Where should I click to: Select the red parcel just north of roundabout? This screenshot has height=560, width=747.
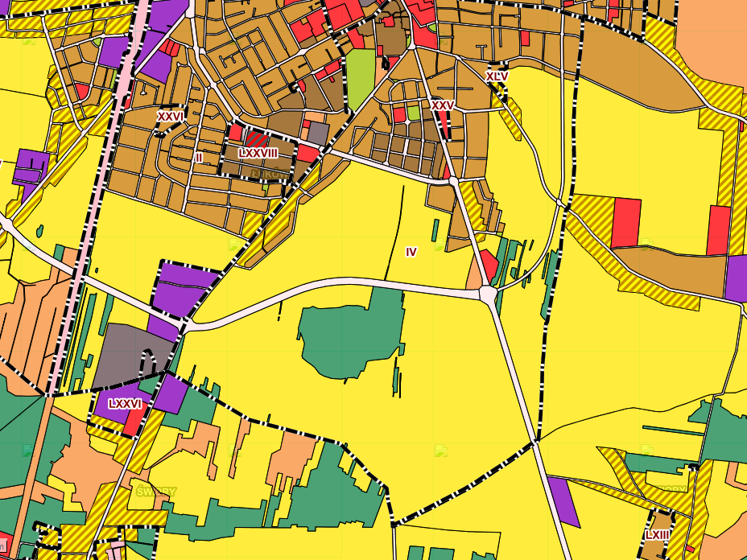point(488,266)
